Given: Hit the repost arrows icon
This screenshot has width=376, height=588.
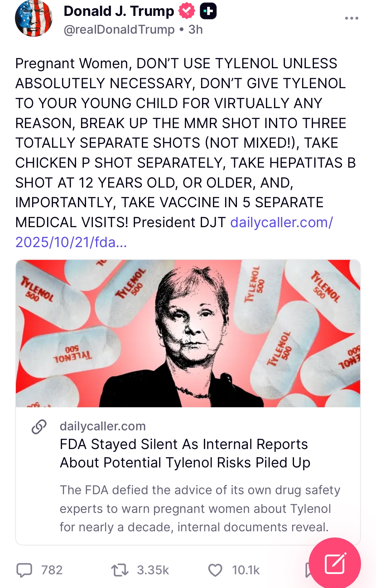Looking at the screenshot, I should coord(120,570).
